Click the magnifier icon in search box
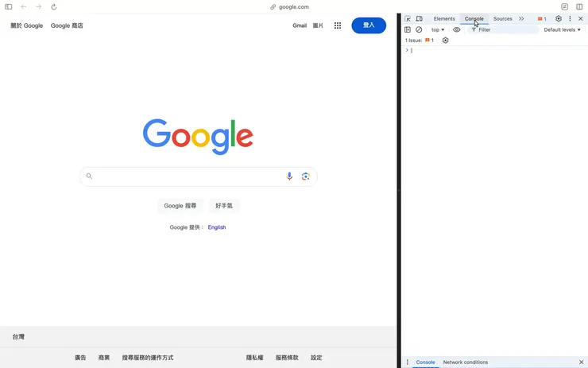The width and height of the screenshot is (588, 368). tap(89, 176)
